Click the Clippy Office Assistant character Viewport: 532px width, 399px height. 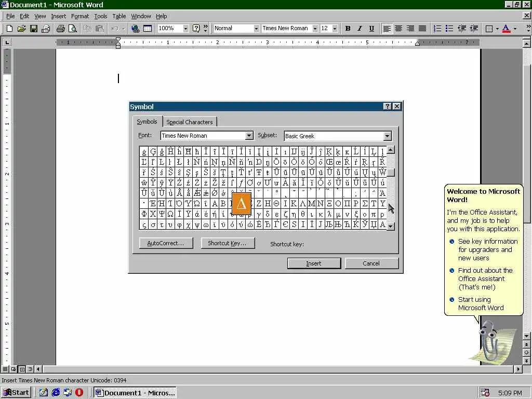(x=489, y=342)
